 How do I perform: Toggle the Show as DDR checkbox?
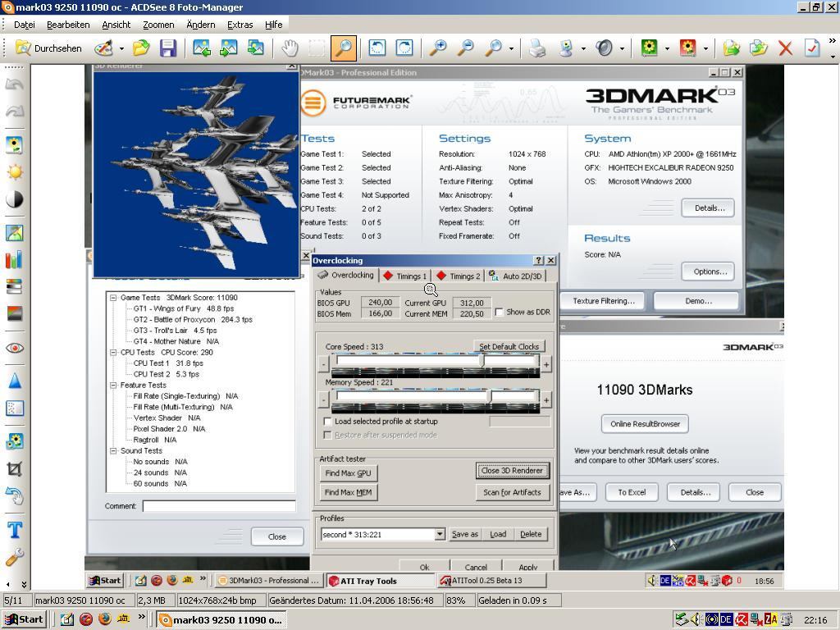[499, 312]
